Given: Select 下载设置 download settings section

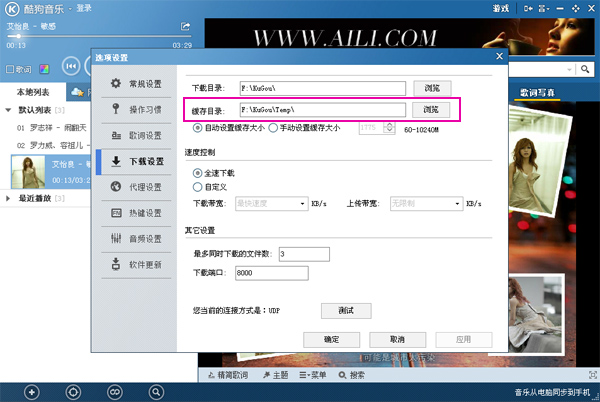Looking at the screenshot, I should tap(136, 161).
